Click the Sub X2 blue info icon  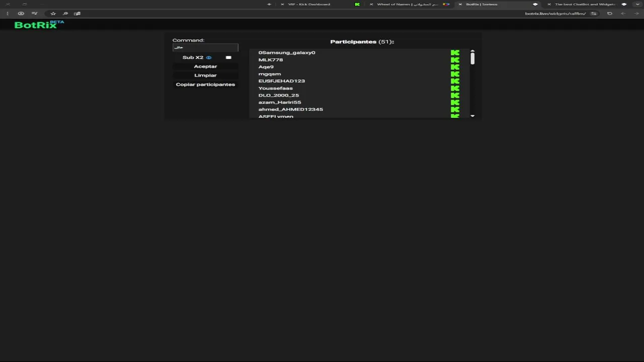click(209, 58)
